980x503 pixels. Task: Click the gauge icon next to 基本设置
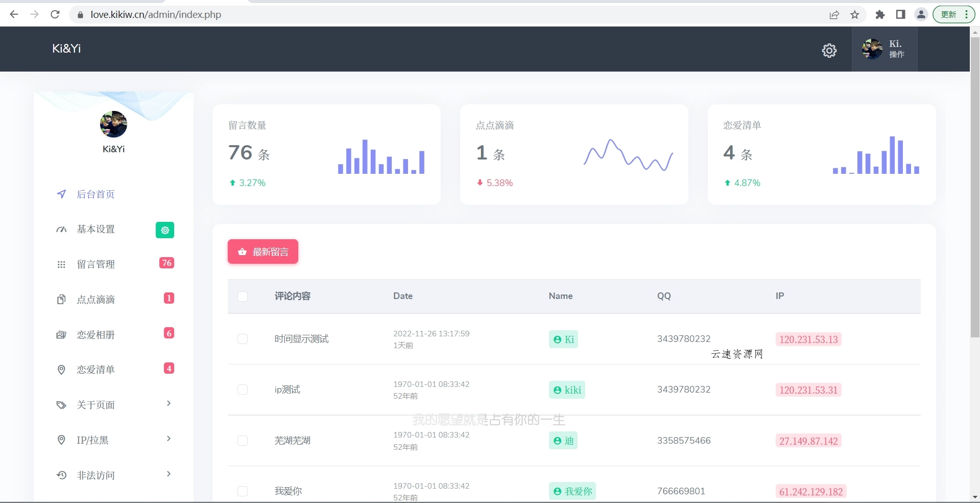point(61,230)
